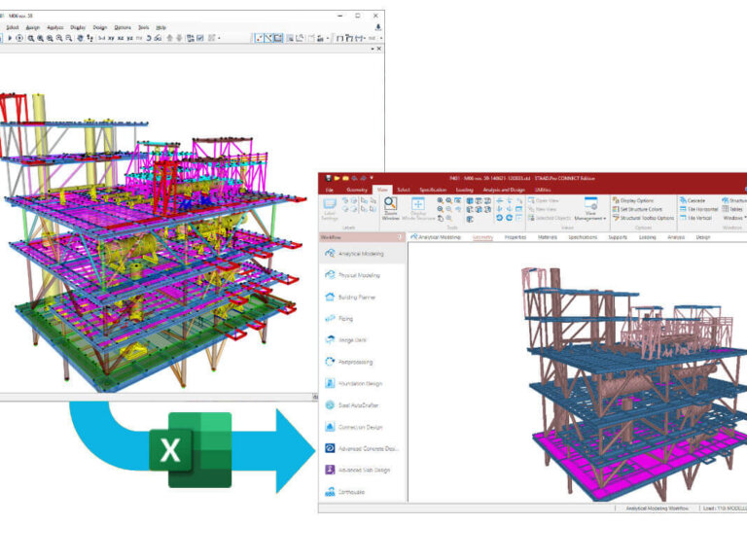
Task: Click Display Whole Structure in ribbon
Action: tap(418, 209)
